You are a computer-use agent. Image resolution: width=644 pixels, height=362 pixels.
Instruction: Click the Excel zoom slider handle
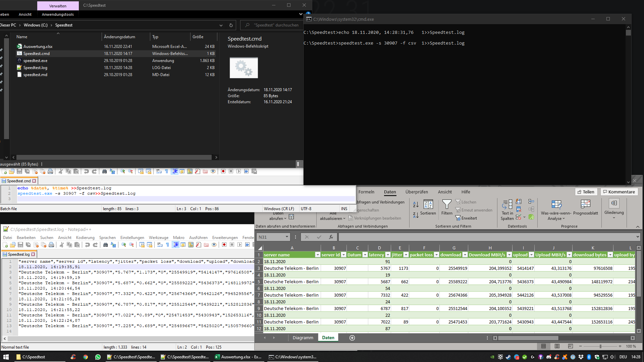600,346
